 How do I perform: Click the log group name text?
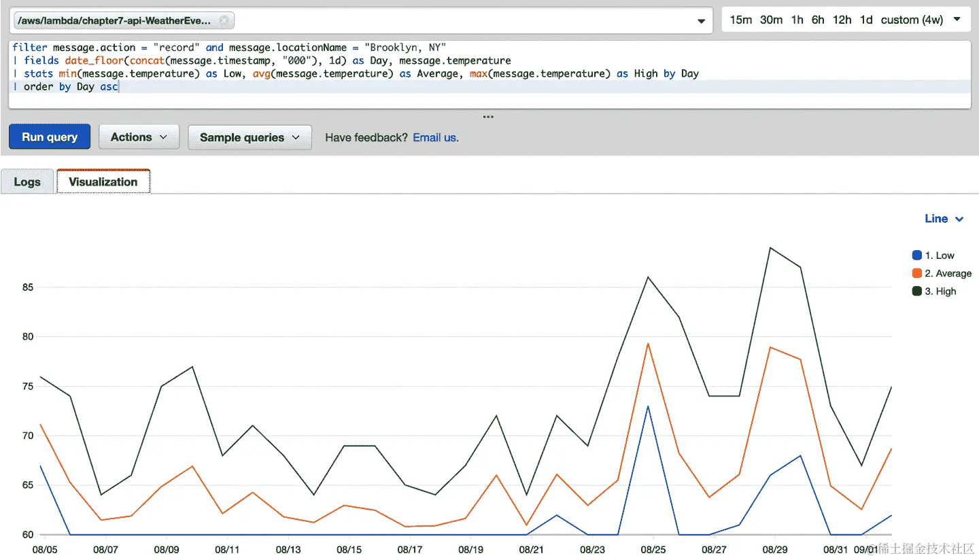(114, 21)
